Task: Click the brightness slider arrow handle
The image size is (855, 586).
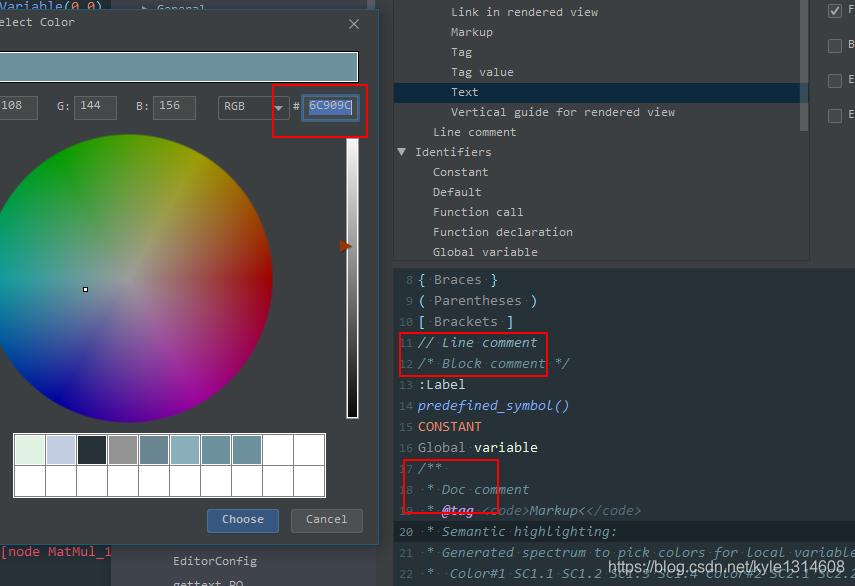Action: 345,246
